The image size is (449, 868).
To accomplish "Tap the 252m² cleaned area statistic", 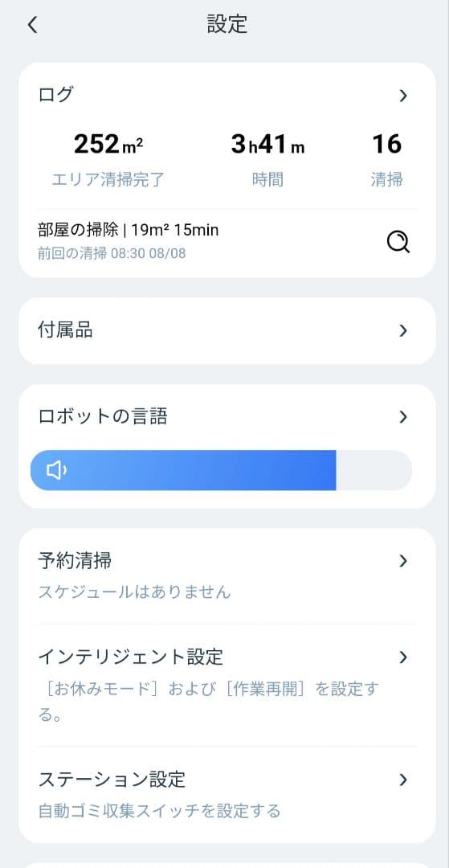I will tap(108, 160).
